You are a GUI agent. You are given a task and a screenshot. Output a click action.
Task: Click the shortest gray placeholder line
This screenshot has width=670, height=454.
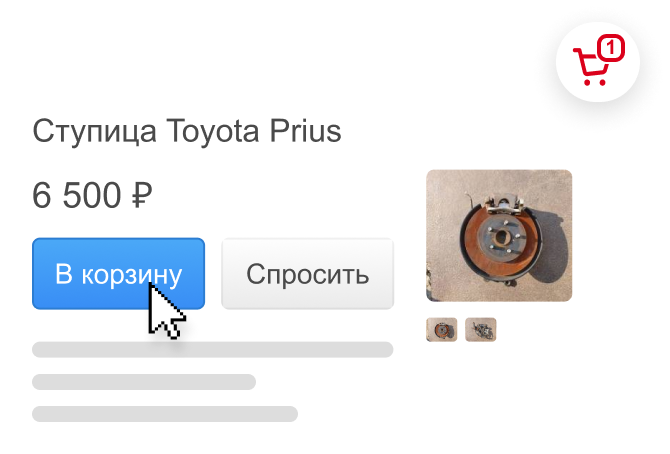coord(144,382)
